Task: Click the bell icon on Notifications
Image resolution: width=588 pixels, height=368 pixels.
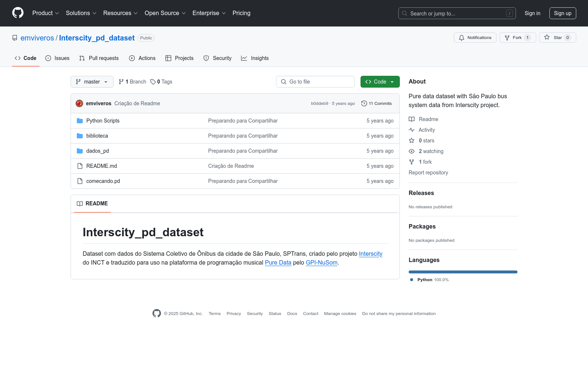Action: pyautogui.click(x=462, y=38)
